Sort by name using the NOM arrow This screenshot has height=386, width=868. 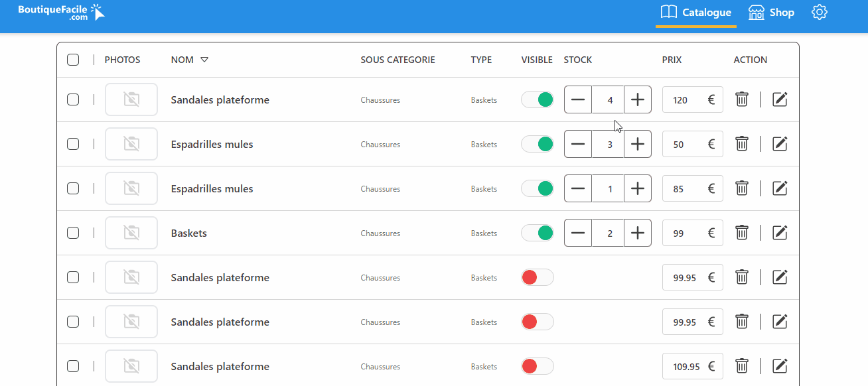pyautogui.click(x=204, y=60)
